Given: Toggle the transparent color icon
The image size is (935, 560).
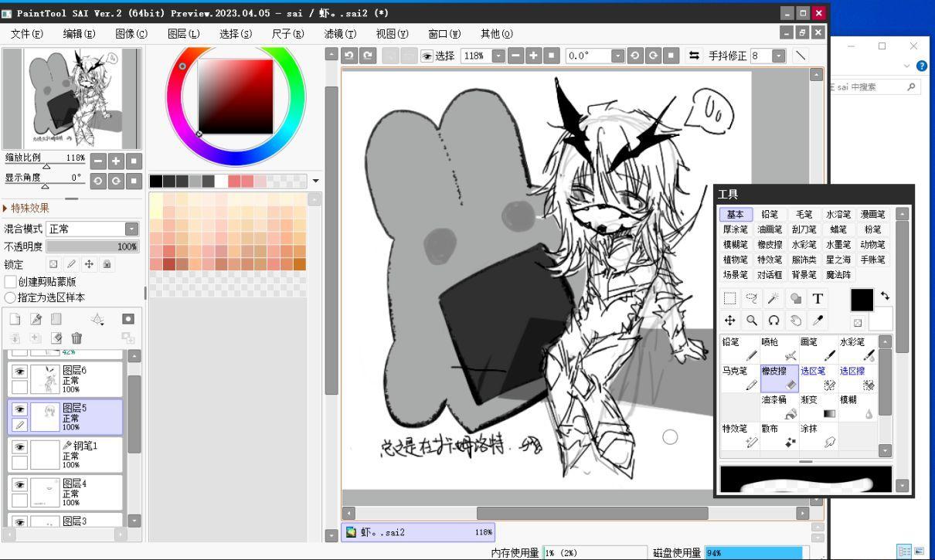Looking at the screenshot, I should pyautogui.click(x=857, y=322).
